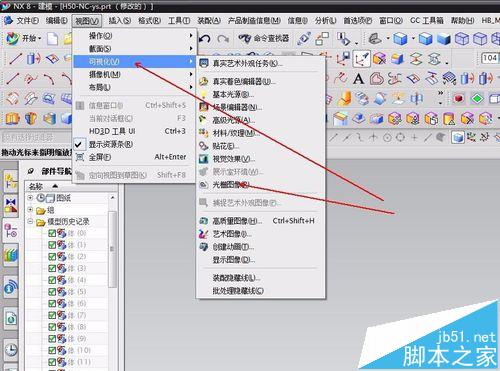Click the pin icon of 部件导航 panel

click(x=31, y=171)
